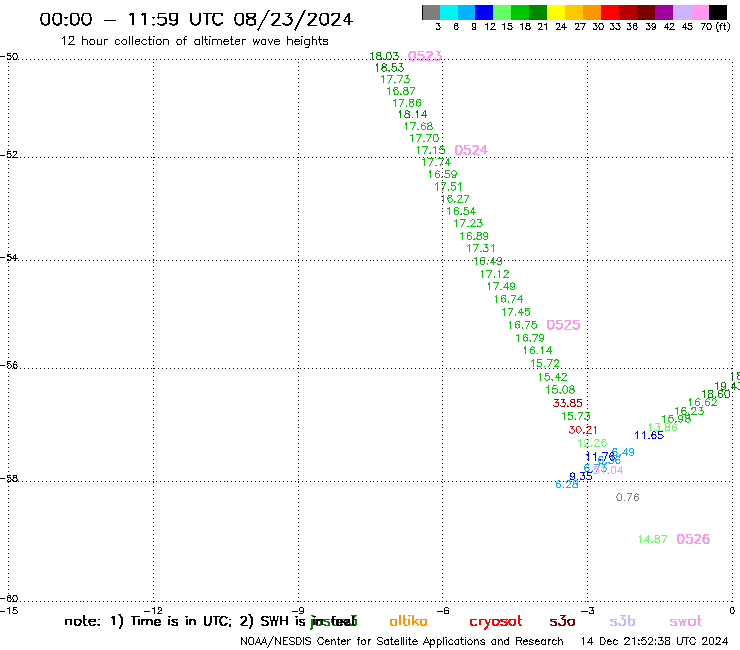Click the blue 11.65 value
The width and height of the screenshot is (740, 650).
point(649,435)
